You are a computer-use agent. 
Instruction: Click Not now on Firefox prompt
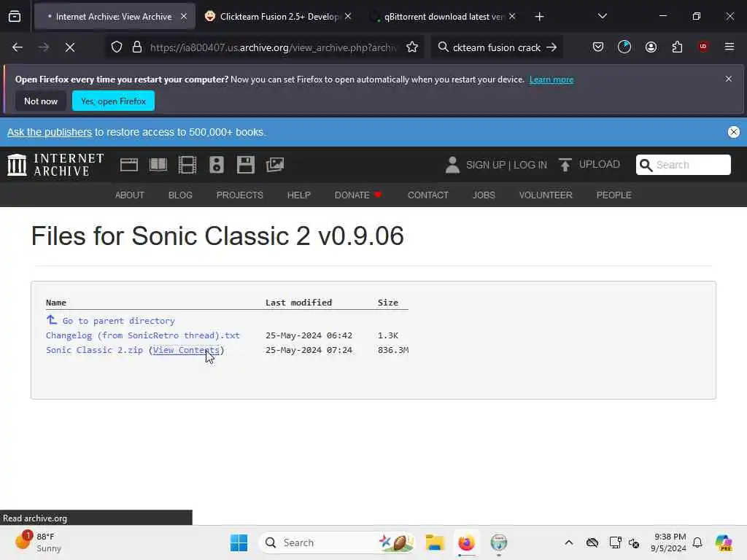[x=41, y=101]
